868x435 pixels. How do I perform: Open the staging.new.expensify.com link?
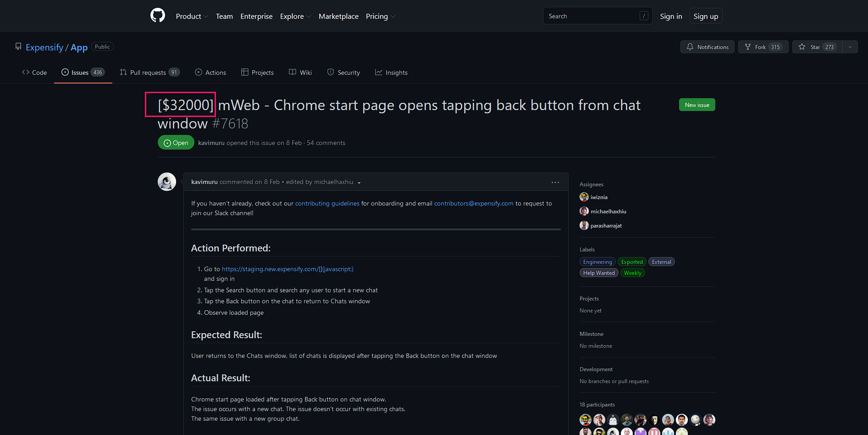tap(287, 269)
